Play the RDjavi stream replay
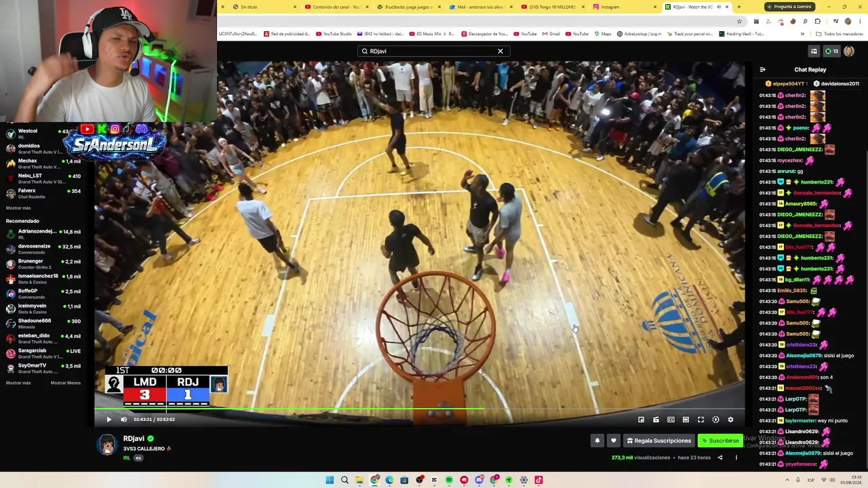Viewport: 868px width, 488px height. pos(108,420)
